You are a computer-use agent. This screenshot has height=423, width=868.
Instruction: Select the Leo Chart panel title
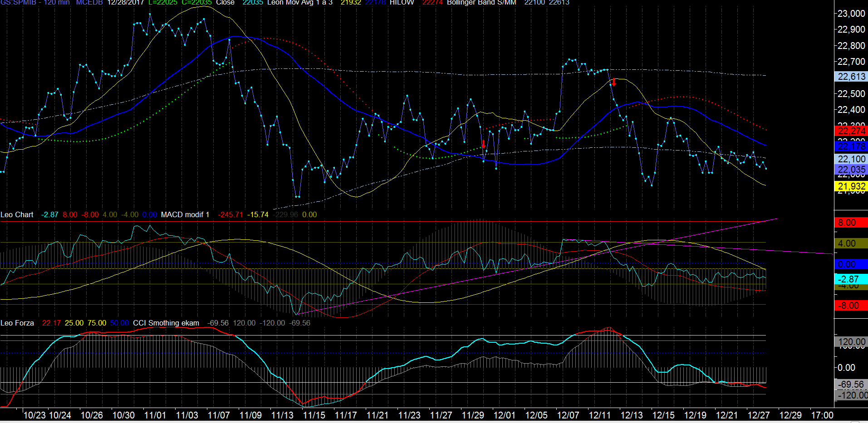[x=17, y=214]
